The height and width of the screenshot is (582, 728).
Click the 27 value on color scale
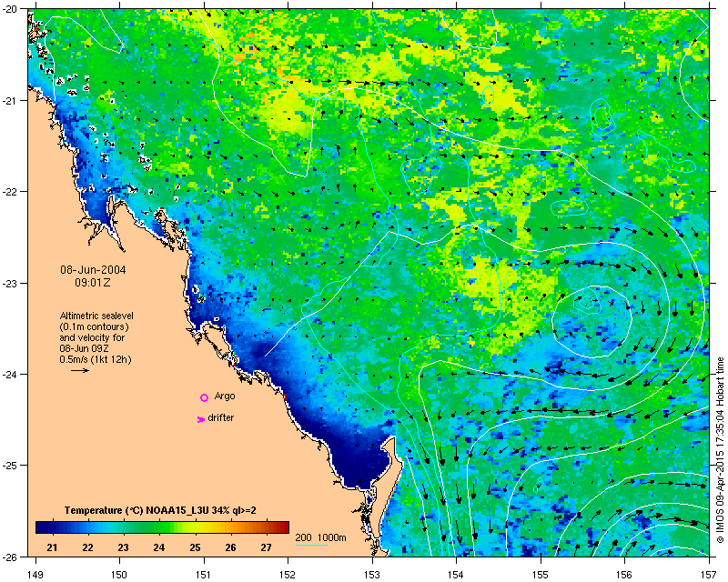[x=266, y=547]
